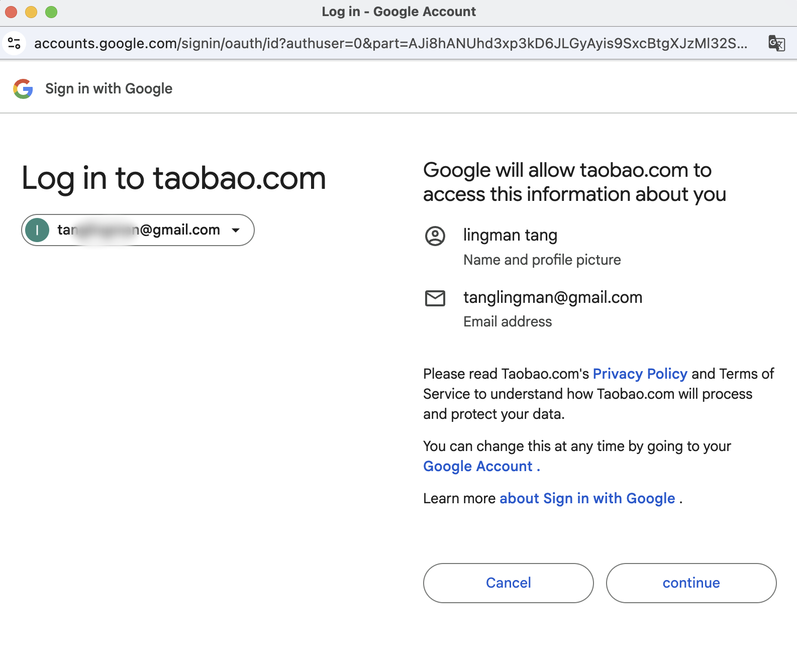Image resolution: width=797 pixels, height=672 pixels.
Task: Click the person profile icon beside lingman tang
Action: click(435, 236)
